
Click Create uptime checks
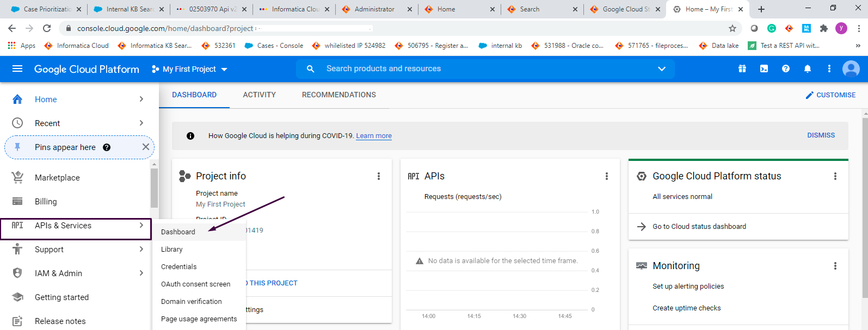687,308
